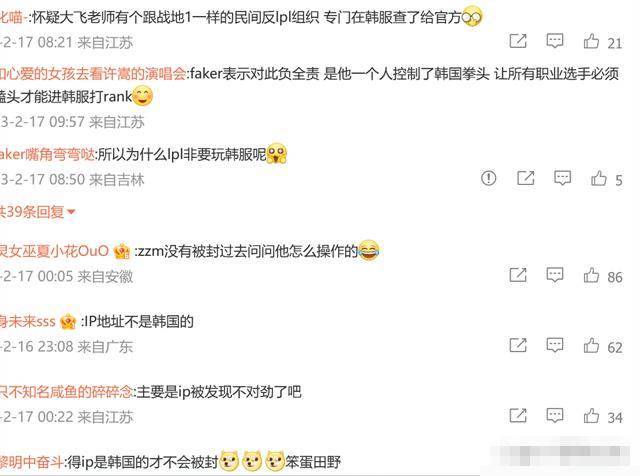This screenshot has height=476, width=640.
Task: Like the zzm comment with 86 likes
Action: tap(591, 275)
